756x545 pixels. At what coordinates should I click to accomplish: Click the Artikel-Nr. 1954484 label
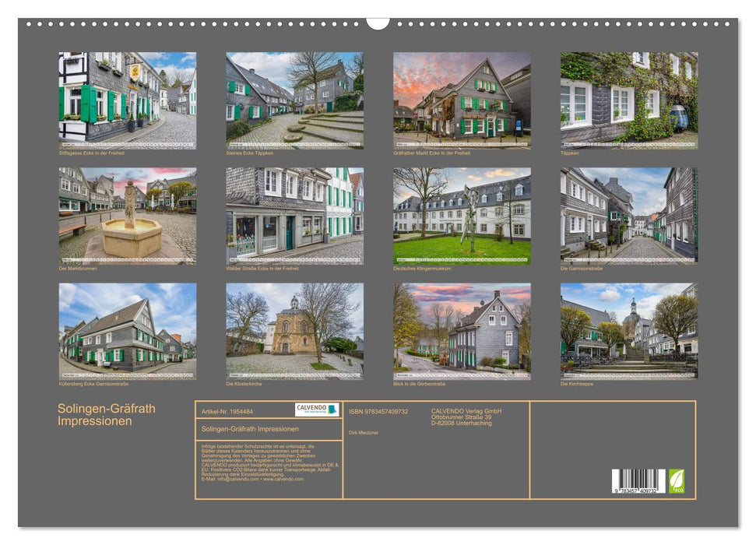[226, 410]
